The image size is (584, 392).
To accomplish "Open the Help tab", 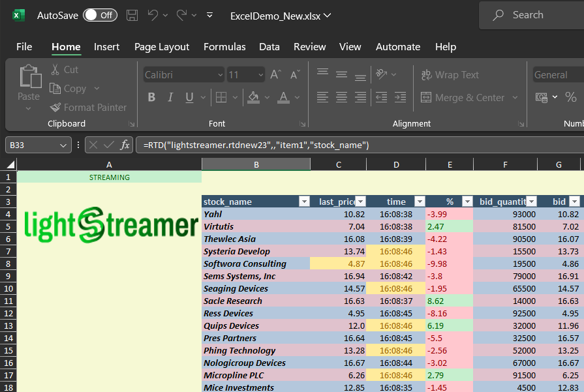I will (446, 47).
